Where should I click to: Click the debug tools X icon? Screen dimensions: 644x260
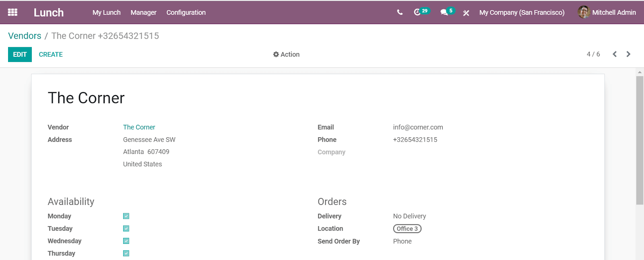pos(466,13)
